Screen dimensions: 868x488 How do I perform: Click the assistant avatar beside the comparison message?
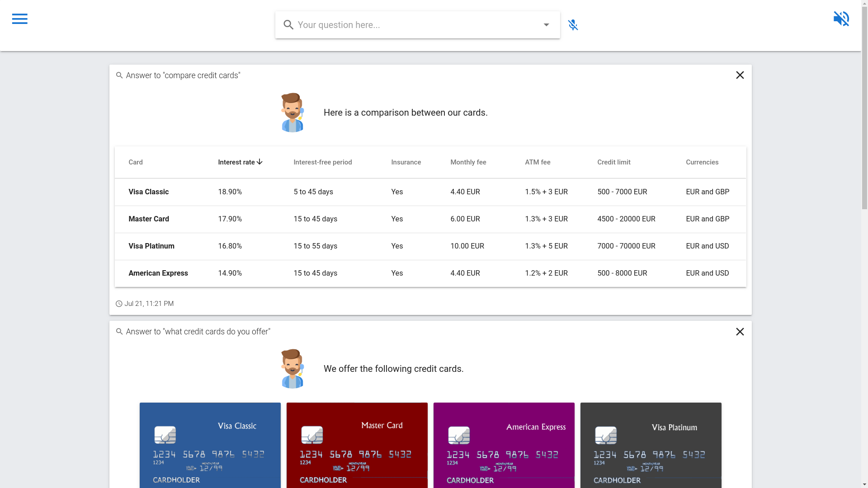(292, 113)
